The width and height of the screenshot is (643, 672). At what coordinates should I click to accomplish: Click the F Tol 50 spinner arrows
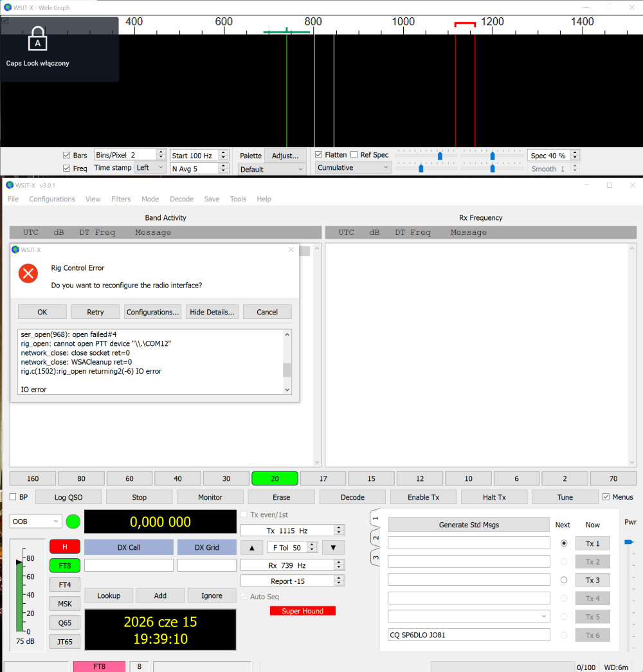[312, 547]
